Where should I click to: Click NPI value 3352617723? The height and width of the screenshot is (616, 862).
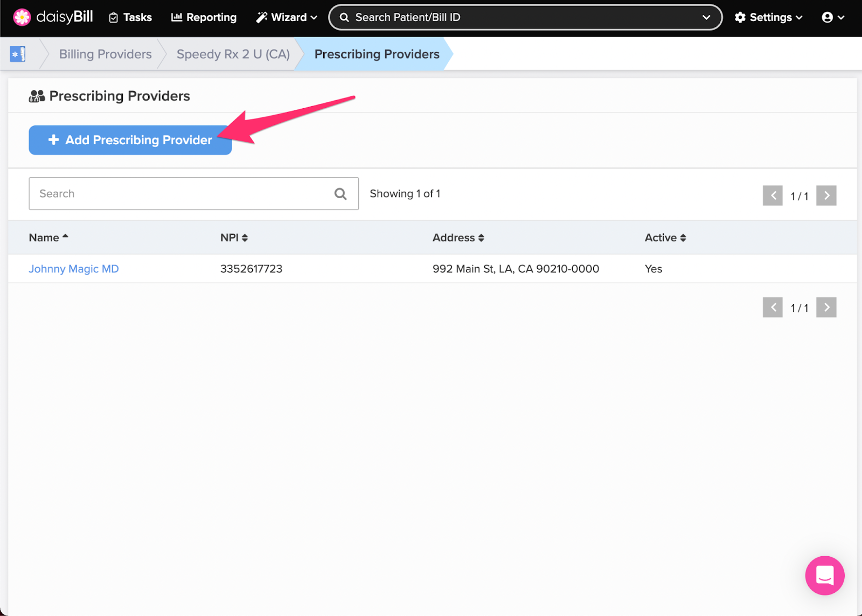[x=251, y=269]
